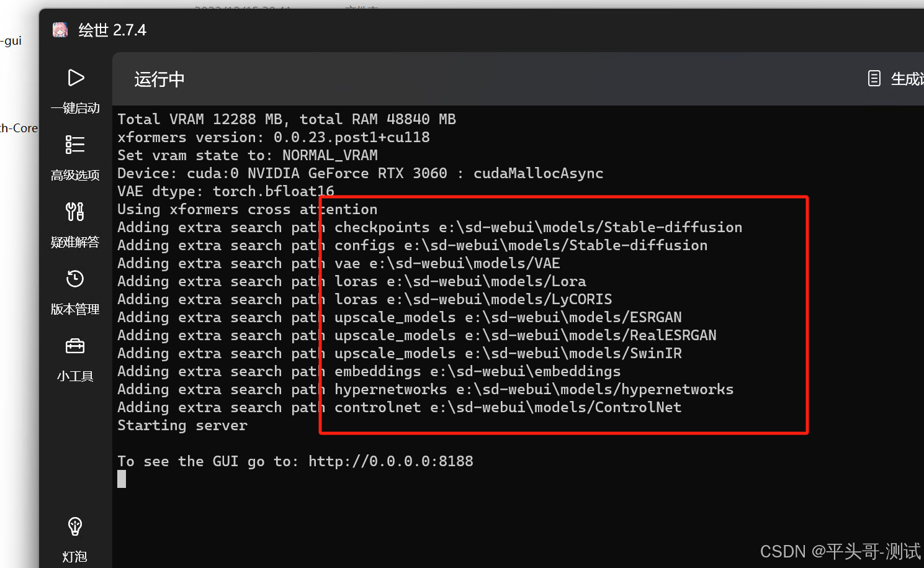Click the hypernetworks search path line
Image resolution: width=924 pixels, height=568 pixels.
426,389
